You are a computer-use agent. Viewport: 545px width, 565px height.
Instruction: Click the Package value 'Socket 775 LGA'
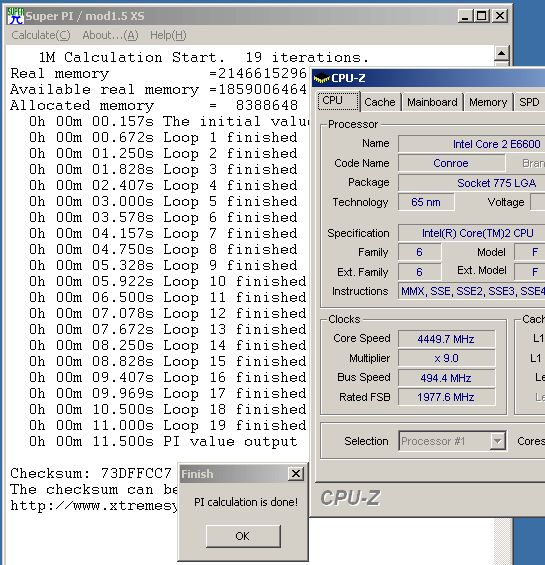click(x=471, y=183)
